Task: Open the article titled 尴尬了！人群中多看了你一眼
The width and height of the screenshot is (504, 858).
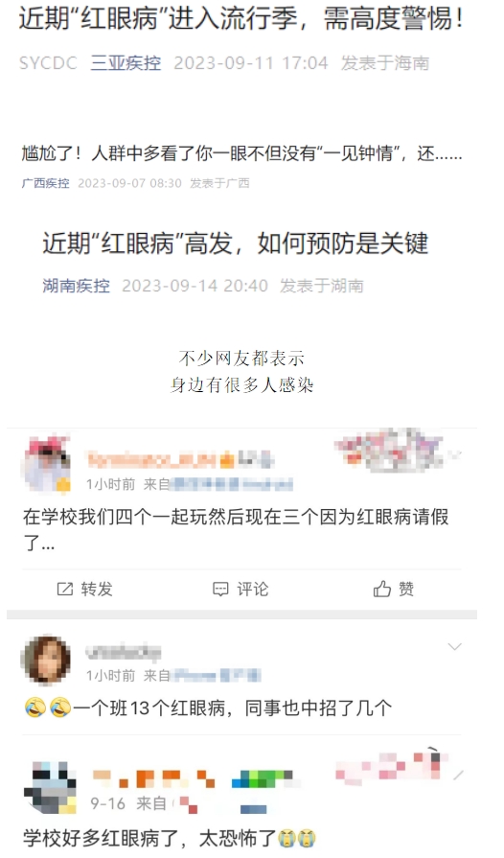Action: 241,153
